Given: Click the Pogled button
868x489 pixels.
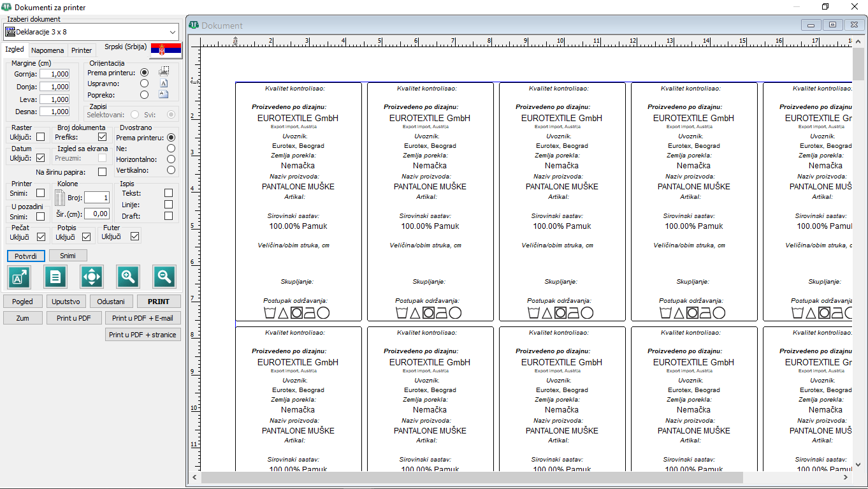Looking at the screenshot, I should click(23, 302).
